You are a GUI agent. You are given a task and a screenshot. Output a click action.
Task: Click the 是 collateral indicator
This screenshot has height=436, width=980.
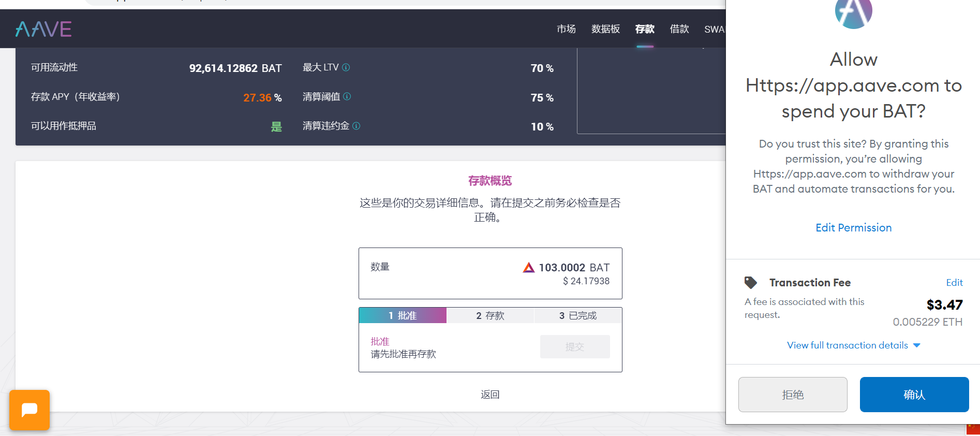point(276,127)
